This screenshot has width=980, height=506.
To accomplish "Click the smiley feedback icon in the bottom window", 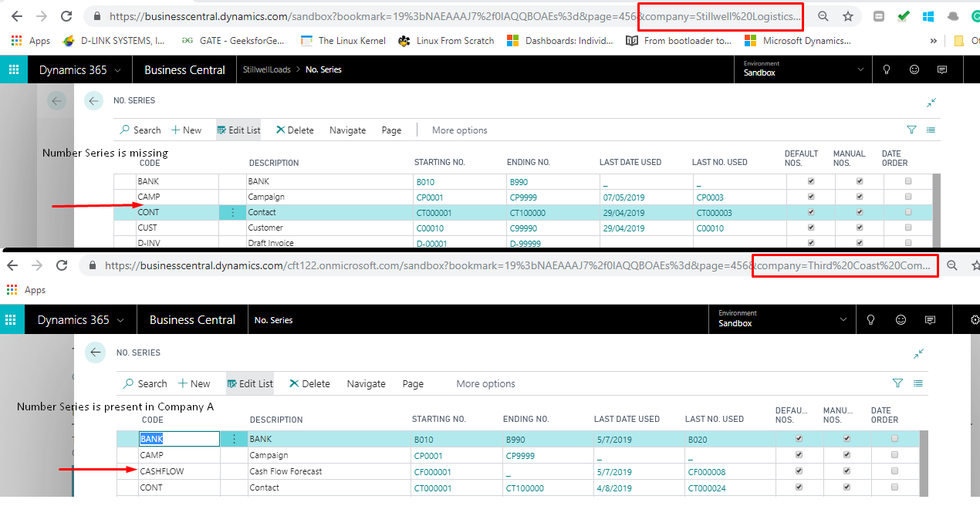I will tap(901, 319).
